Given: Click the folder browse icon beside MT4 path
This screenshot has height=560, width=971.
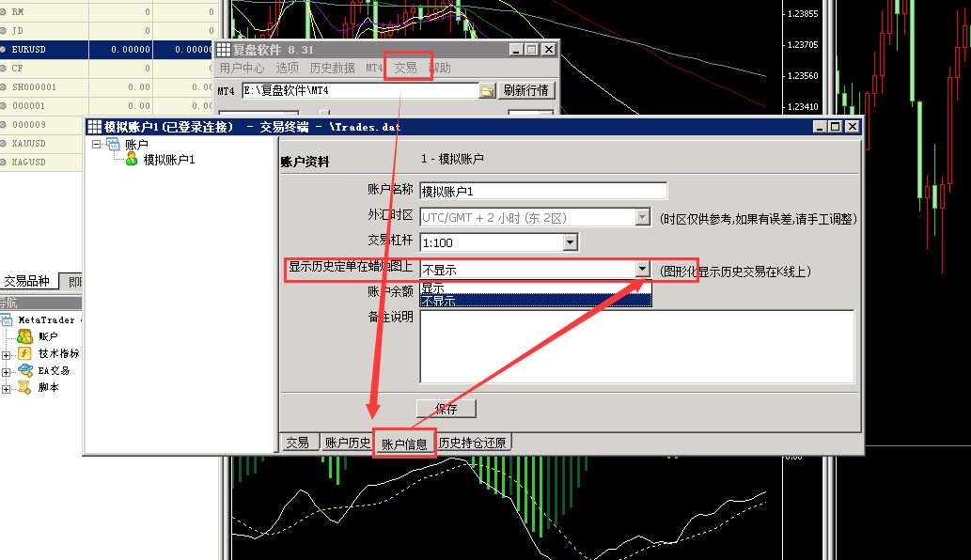Looking at the screenshot, I should 487,91.
